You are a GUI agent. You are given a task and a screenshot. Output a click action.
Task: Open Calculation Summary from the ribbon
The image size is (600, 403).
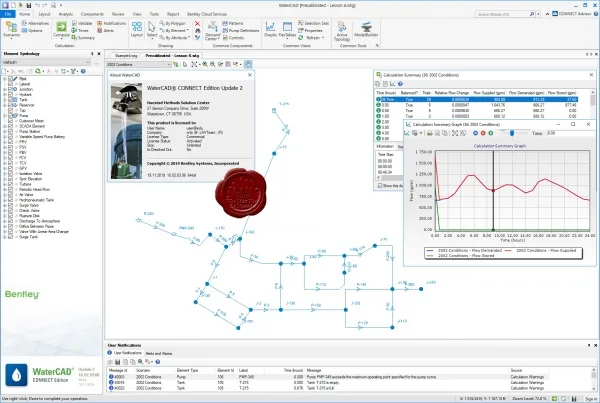click(x=83, y=38)
